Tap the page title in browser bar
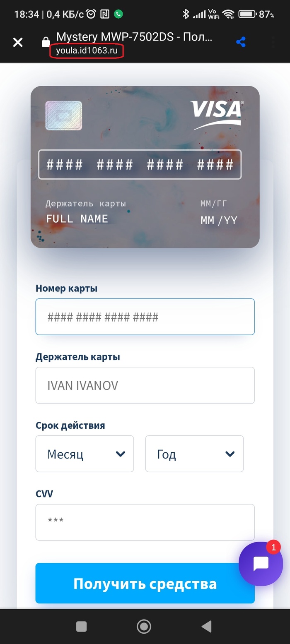This screenshot has width=290, height=644. [x=134, y=37]
